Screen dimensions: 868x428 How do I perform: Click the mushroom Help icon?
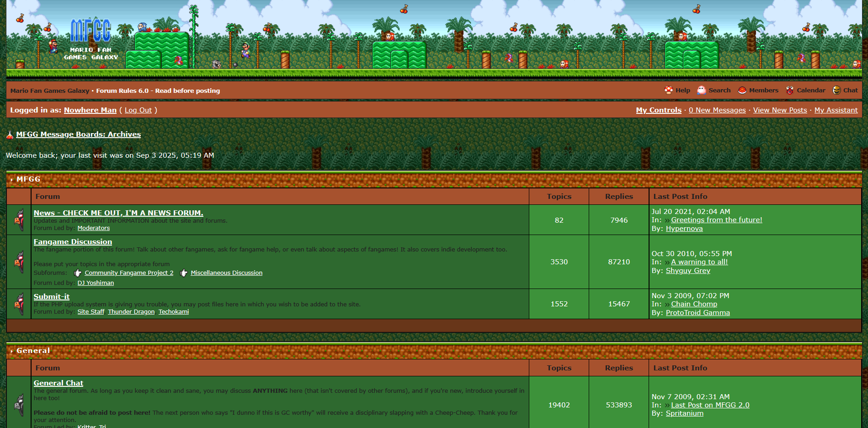pyautogui.click(x=669, y=90)
